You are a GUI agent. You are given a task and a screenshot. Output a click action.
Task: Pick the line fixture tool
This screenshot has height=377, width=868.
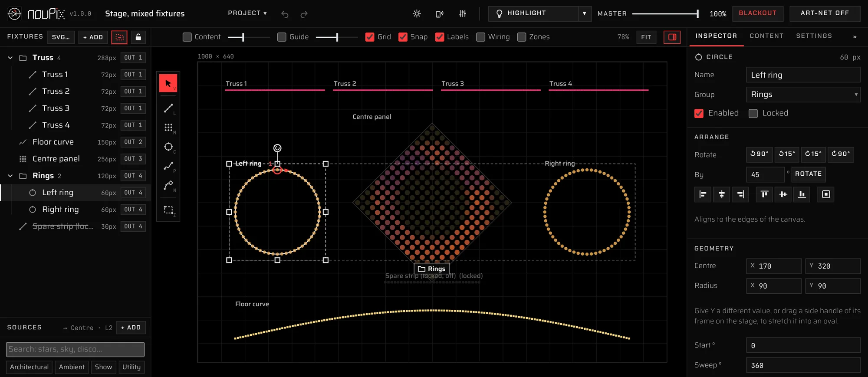point(168,108)
